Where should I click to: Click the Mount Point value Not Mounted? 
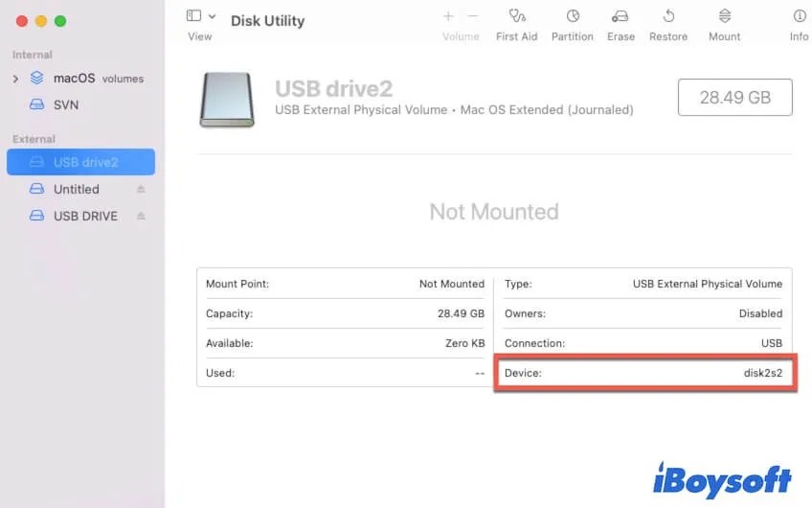pos(452,284)
